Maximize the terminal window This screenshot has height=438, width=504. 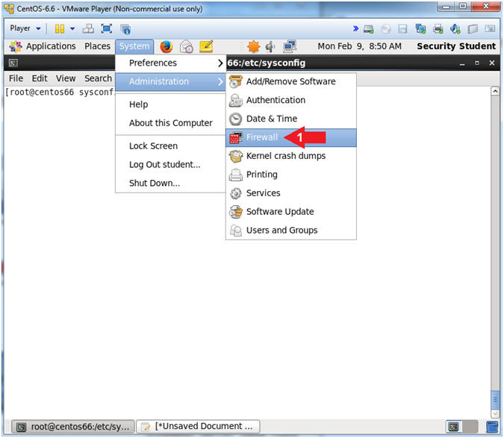pos(477,63)
